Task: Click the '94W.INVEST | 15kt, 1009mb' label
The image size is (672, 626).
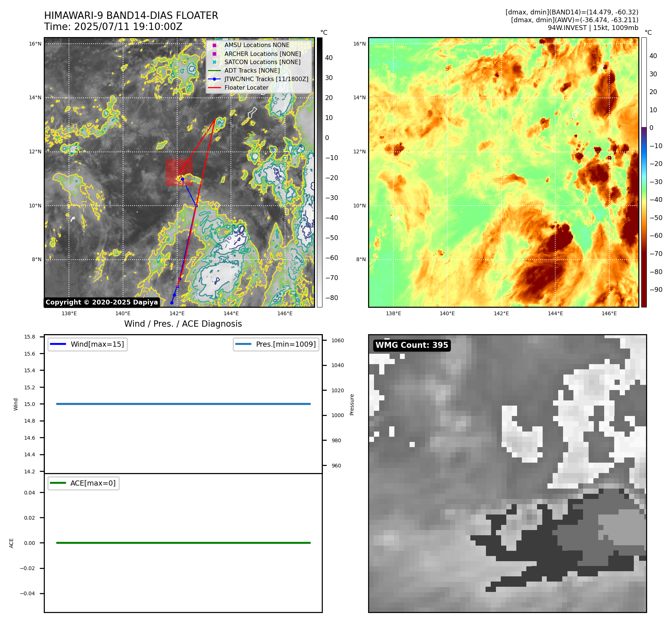Action: click(593, 28)
